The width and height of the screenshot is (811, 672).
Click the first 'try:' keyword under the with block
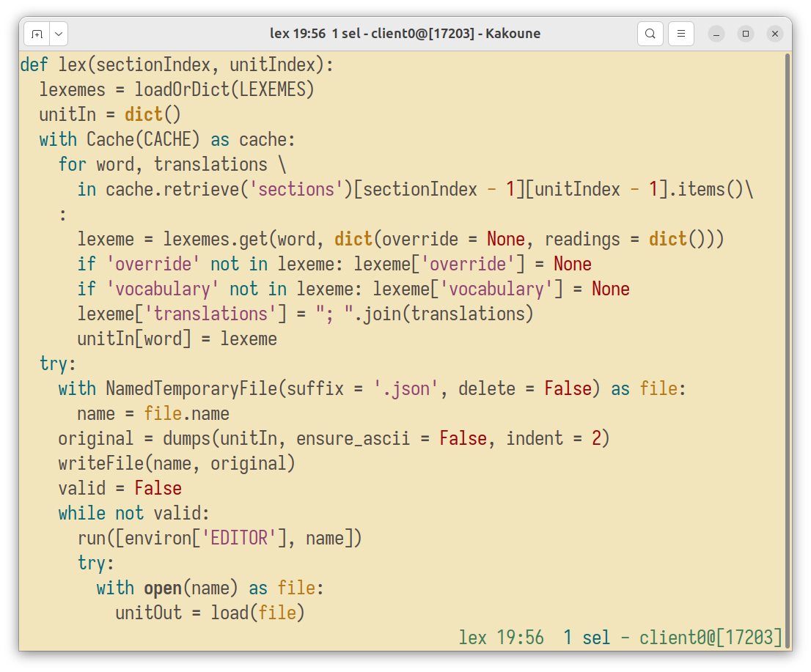coord(58,364)
